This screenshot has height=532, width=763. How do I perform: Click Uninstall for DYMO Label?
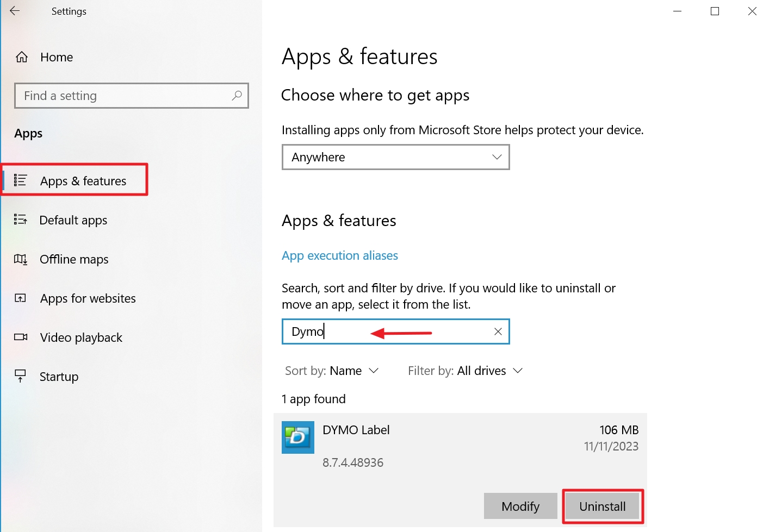point(603,506)
